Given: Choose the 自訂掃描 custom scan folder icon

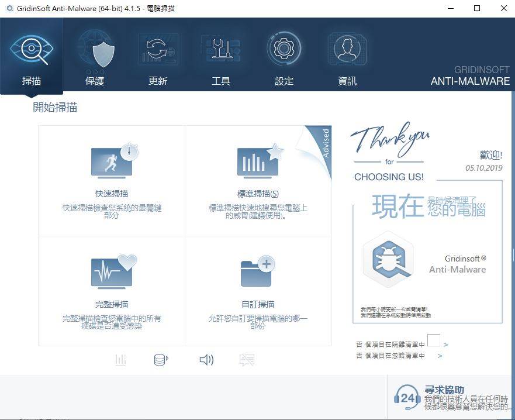Looking at the screenshot, I should (x=258, y=271).
